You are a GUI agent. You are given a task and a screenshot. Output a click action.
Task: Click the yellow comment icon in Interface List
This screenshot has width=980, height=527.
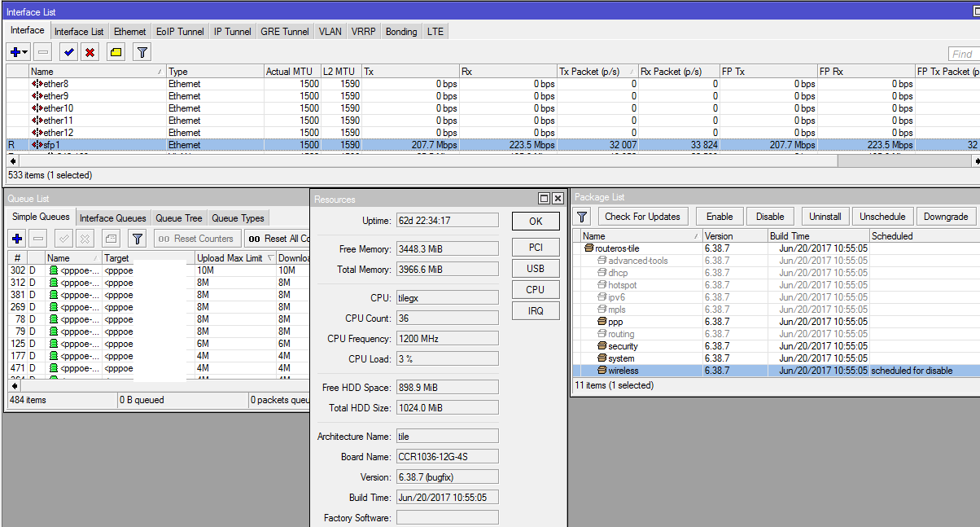(116, 52)
